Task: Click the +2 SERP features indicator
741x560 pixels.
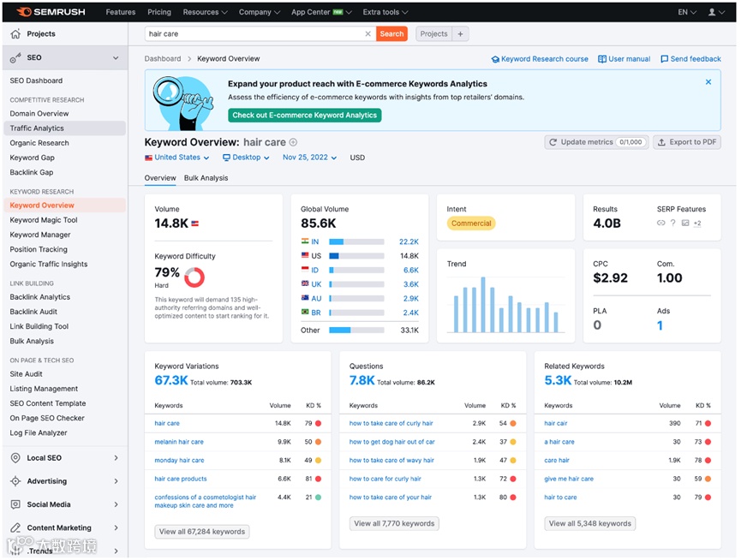Action: coord(697,223)
